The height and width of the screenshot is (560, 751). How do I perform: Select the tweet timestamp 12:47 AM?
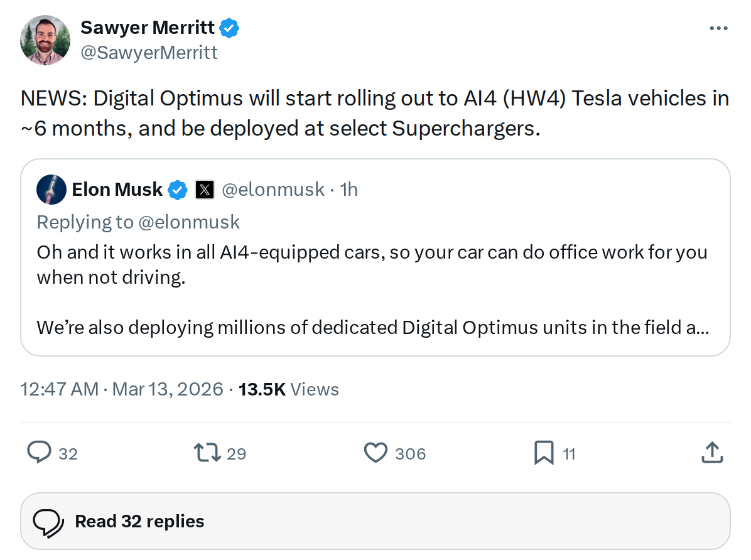[x=59, y=389]
